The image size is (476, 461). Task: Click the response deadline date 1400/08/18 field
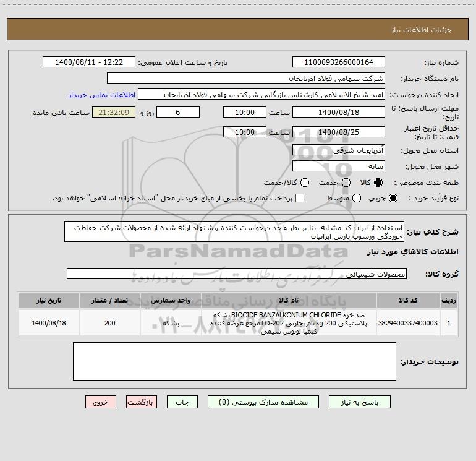(339, 112)
